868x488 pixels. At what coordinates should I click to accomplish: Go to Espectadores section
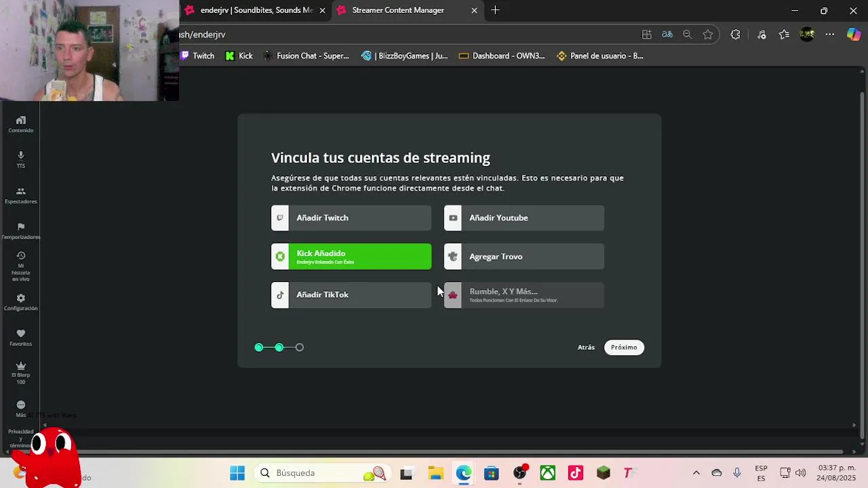[x=20, y=196]
